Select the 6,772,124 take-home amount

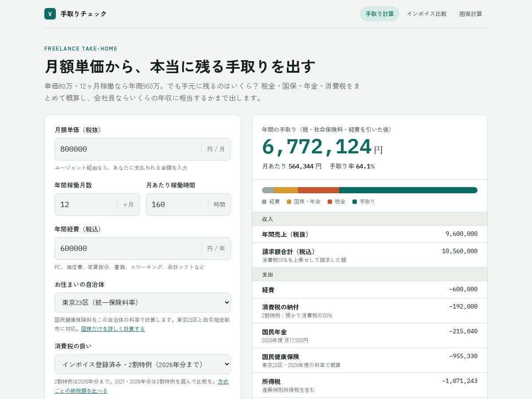coord(317,147)
